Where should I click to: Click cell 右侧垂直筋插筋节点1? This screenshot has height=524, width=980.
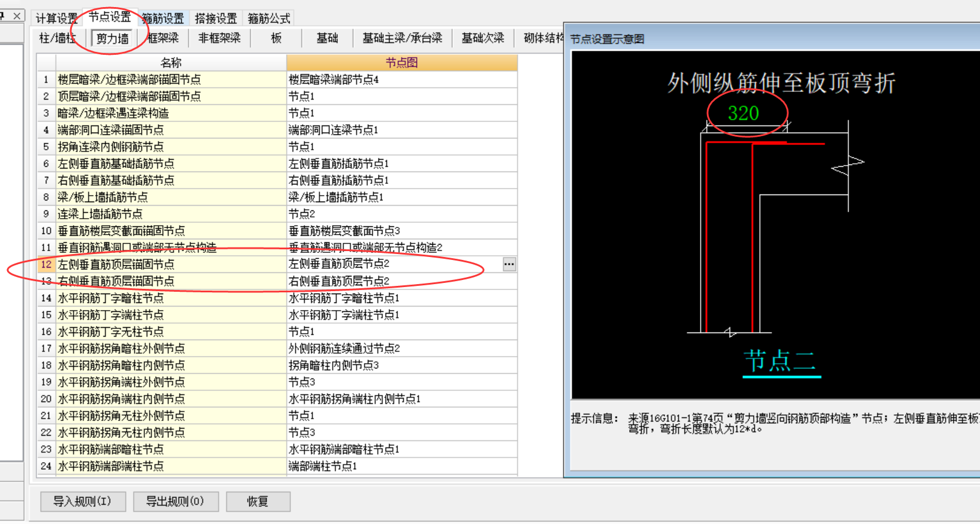[402, 180]
